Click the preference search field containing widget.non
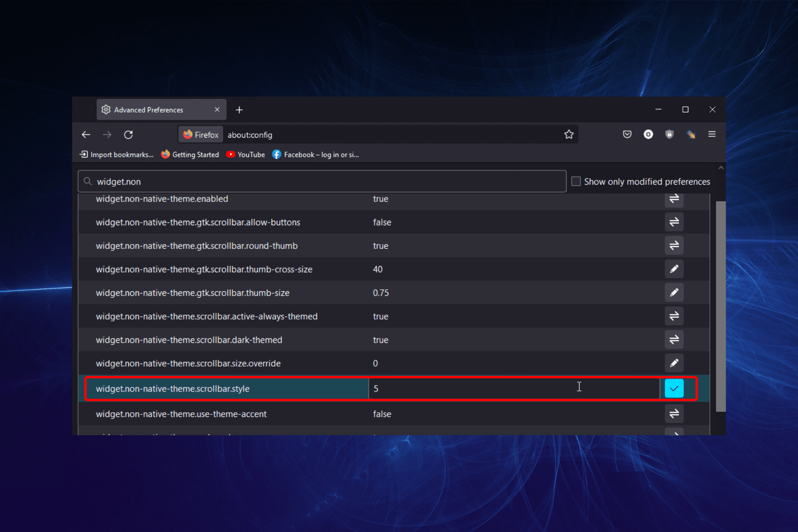This screenshot has width=798, height=532. coord(322,182)
